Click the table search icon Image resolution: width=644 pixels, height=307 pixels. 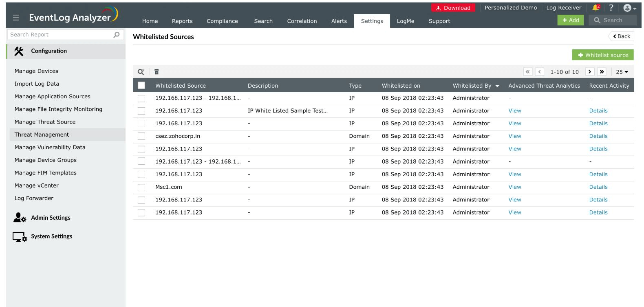[x=141, y=72]
